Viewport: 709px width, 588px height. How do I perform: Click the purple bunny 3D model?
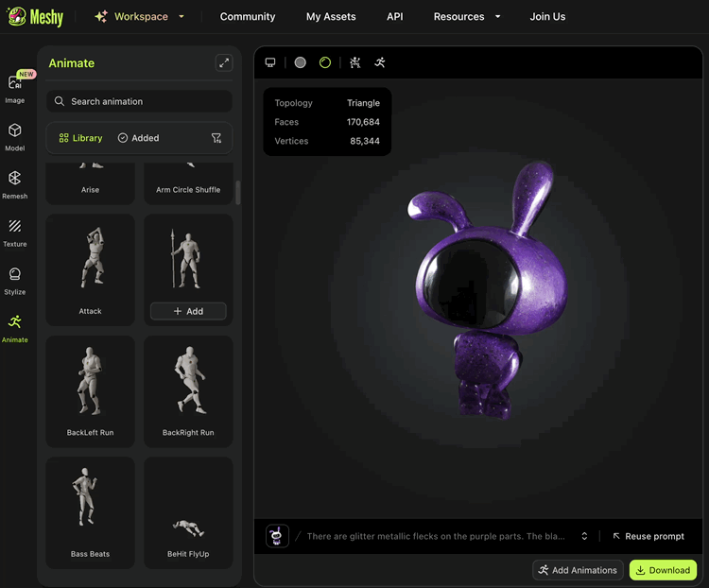point(489,289)
